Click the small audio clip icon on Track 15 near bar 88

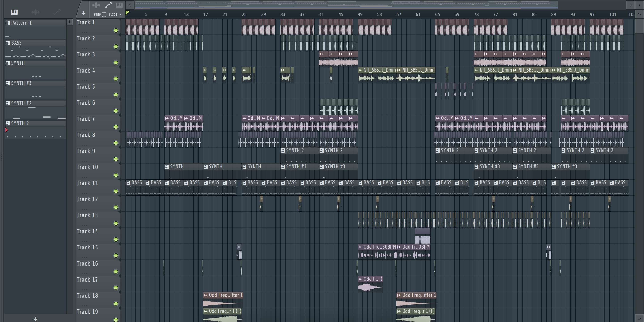coord(549,247)
